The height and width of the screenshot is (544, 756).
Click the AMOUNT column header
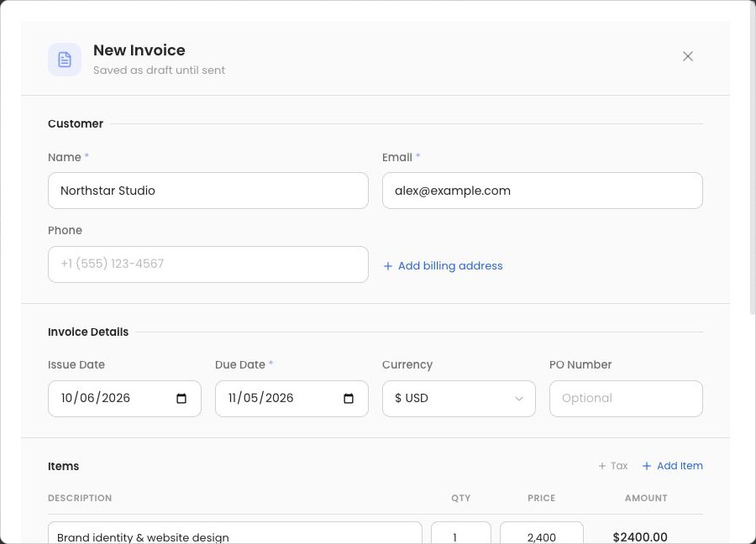[646, 498]
